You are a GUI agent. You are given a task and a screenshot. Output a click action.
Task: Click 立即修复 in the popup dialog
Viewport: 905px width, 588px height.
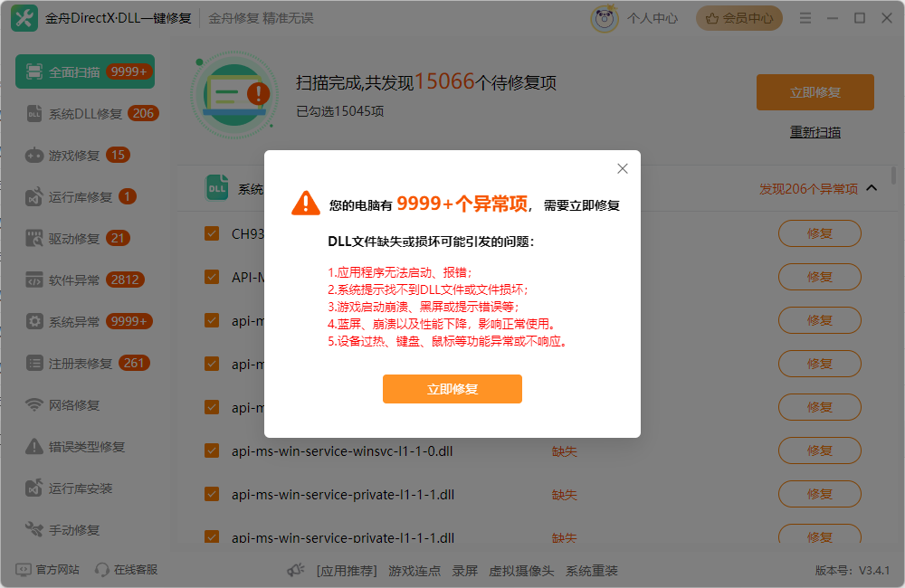[x=452, y=389]
